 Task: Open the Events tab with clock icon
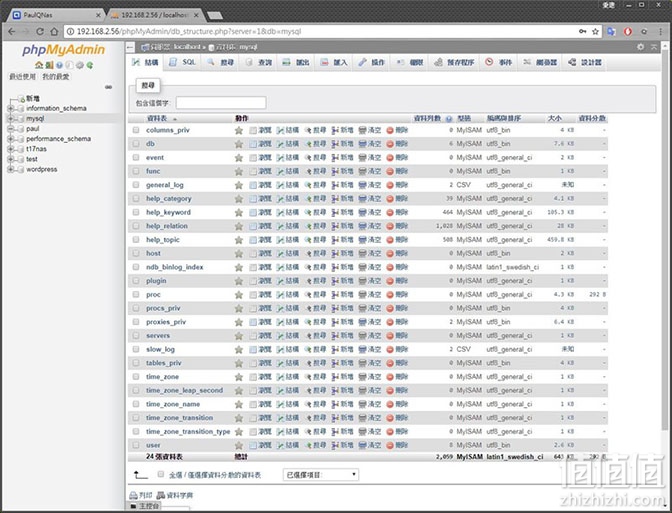coord(498,63)
